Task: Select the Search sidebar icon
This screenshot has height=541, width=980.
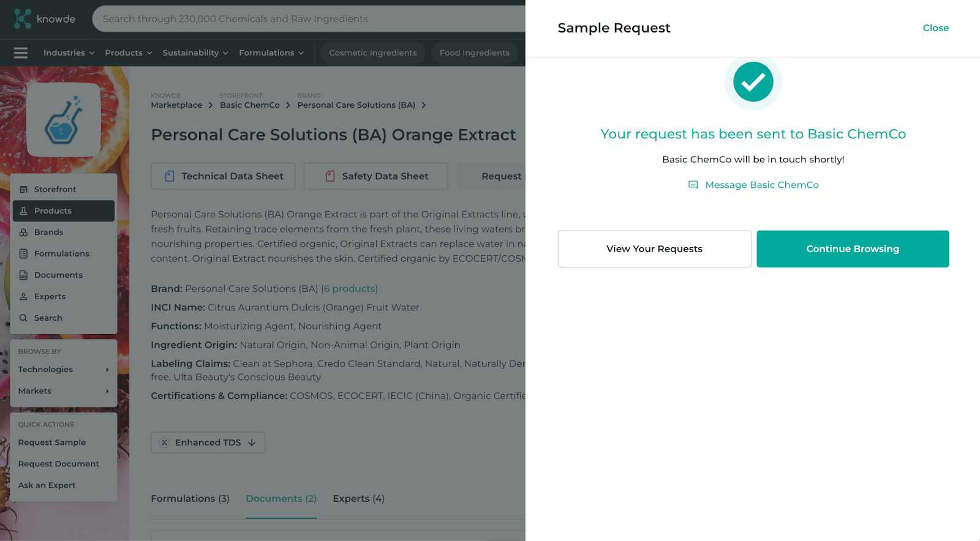Action: click(24, 318)
